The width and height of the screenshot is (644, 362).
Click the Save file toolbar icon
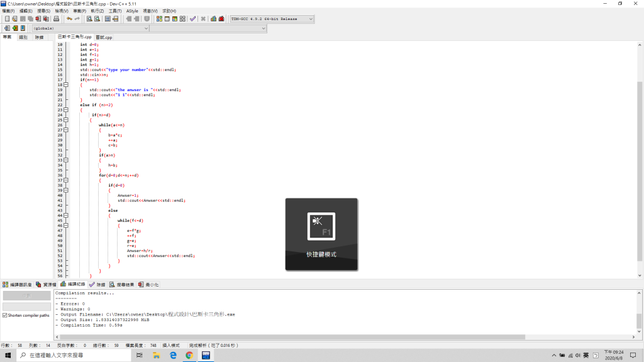tap(23, 19)
